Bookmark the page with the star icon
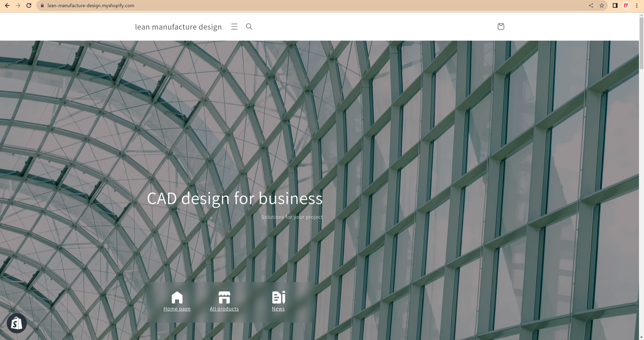 (x=601, y=5)
